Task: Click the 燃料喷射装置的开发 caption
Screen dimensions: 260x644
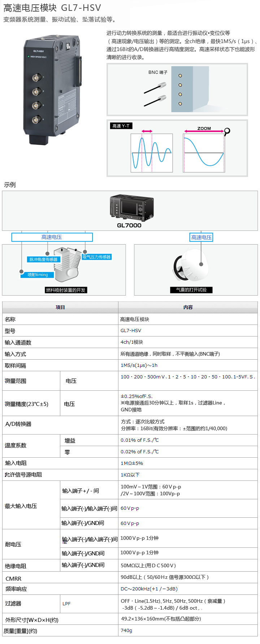Action: pos(65,290)
